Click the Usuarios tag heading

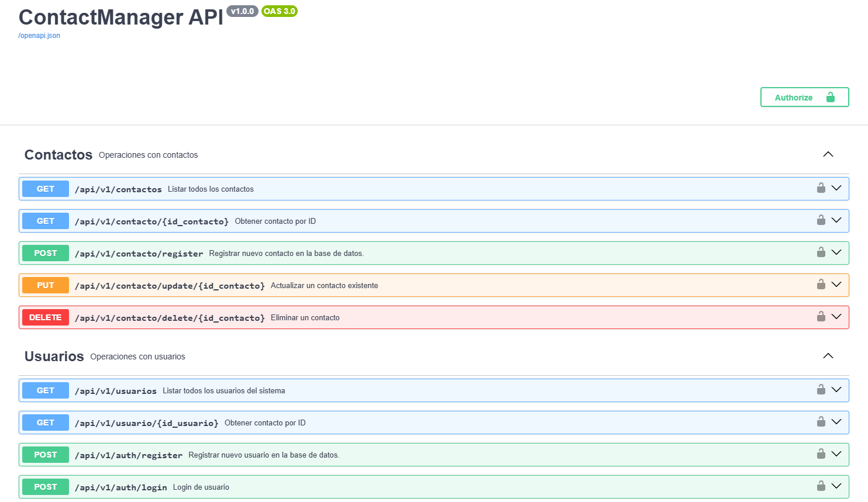[54, 356]
